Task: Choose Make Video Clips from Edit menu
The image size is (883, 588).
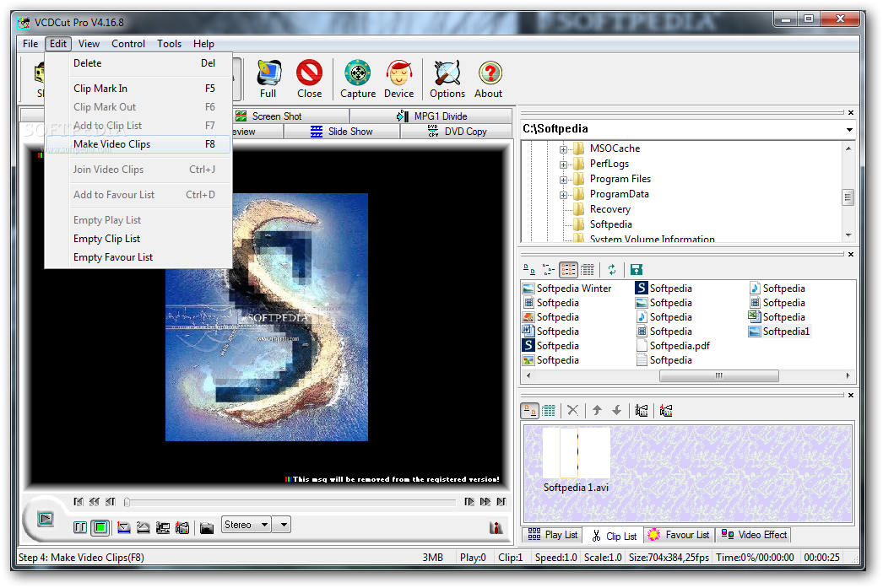Action: (138, 144)
